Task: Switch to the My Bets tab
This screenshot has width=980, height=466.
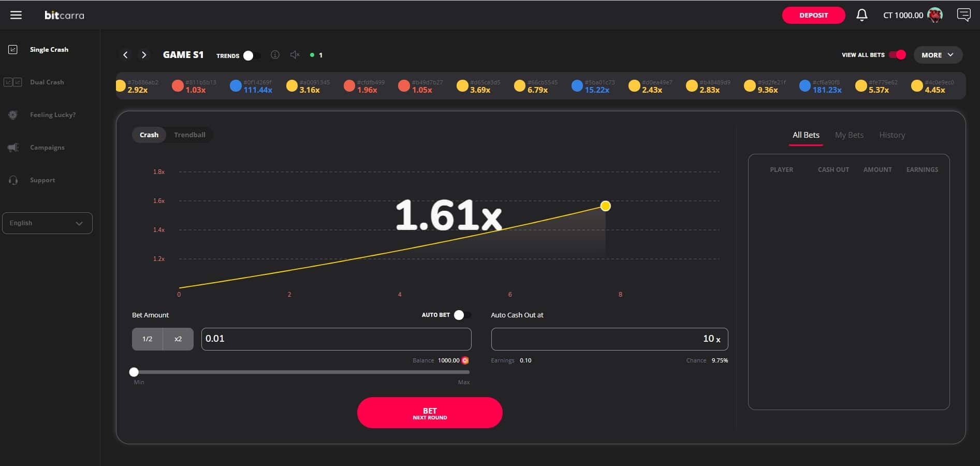Action: point(849,135)
